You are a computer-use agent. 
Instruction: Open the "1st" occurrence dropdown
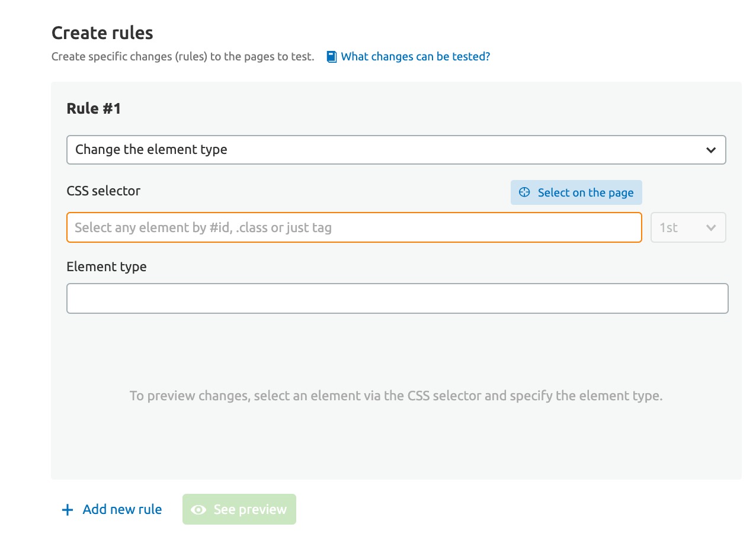point(688,227)
